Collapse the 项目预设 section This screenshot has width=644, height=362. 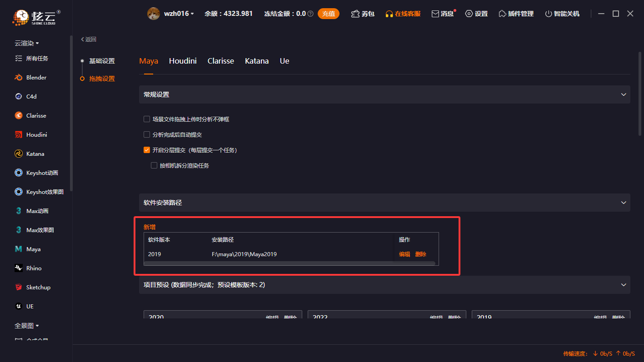click(x=624, y=285)
